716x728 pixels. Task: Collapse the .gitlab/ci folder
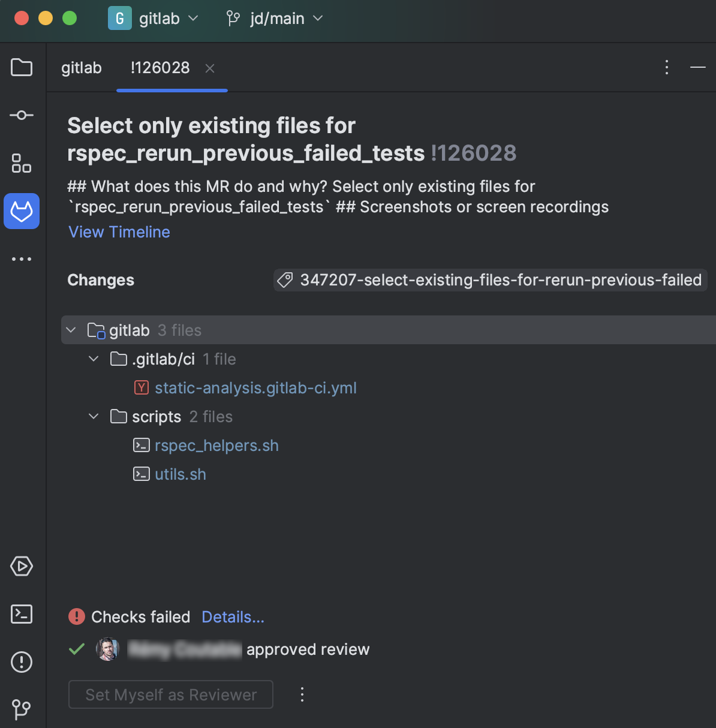point(94,359)
